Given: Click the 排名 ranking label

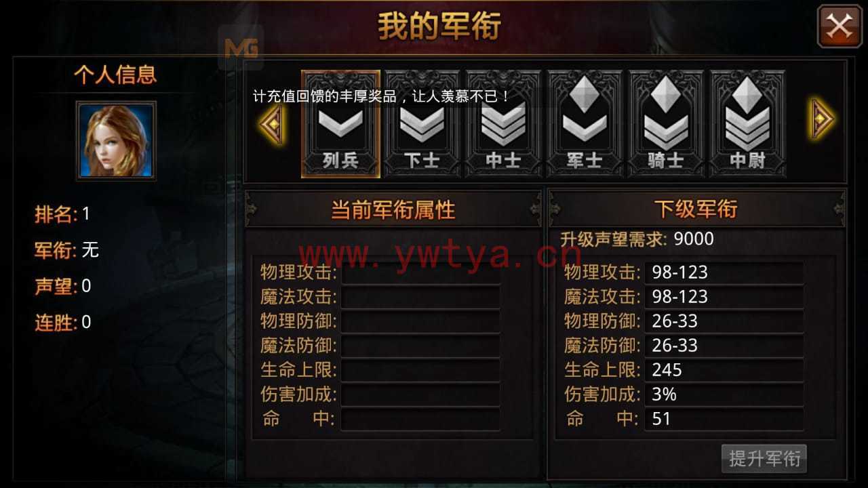Looking at the screenshot, I should 56,214.
